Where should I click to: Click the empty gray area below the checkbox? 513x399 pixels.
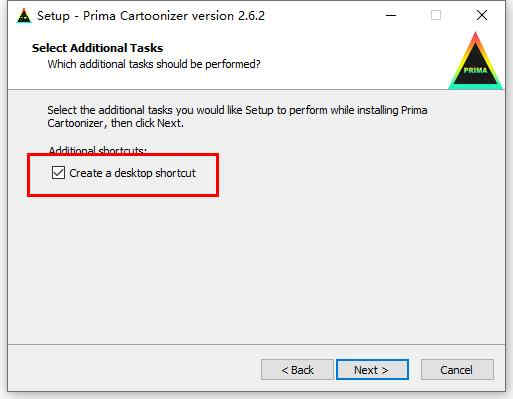tap(256, 267)
